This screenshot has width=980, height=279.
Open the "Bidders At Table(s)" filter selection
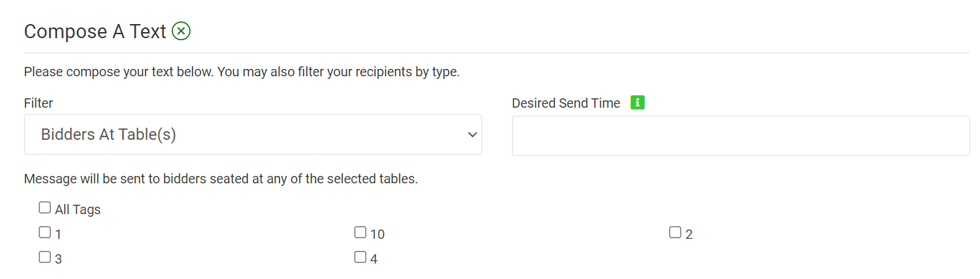253,134
